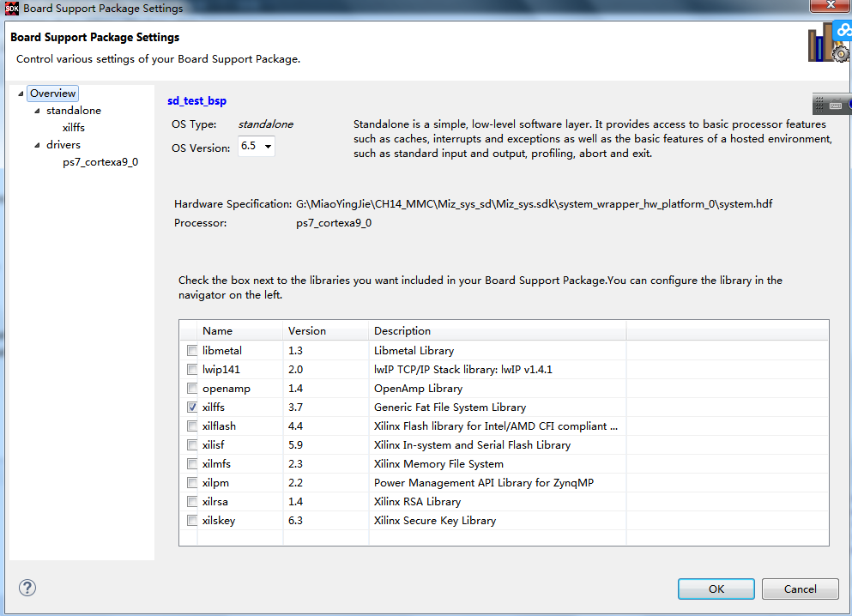Screen dimensions: 852x616
Task: Select Overview in the navigator tree
Action: pyautogui.click(x=52, y=94)
